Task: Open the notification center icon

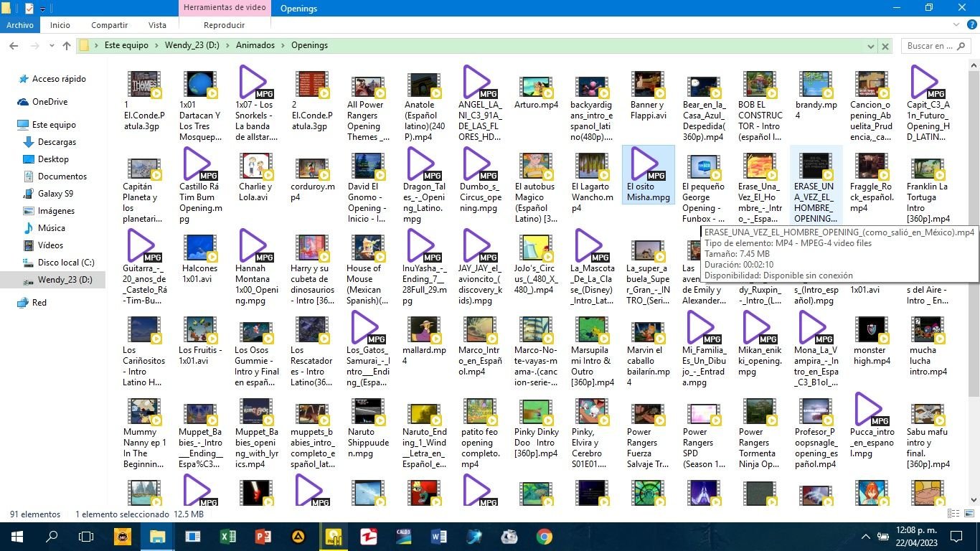Action: pos(956,536)
